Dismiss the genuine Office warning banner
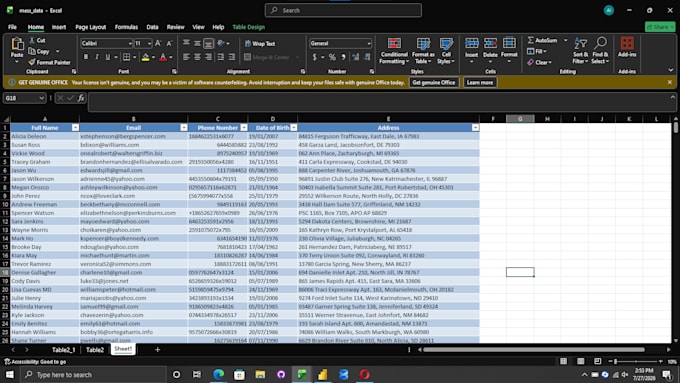Image resolution: width=680 pixels, height=383 pixels. click(x=670, y=82)
